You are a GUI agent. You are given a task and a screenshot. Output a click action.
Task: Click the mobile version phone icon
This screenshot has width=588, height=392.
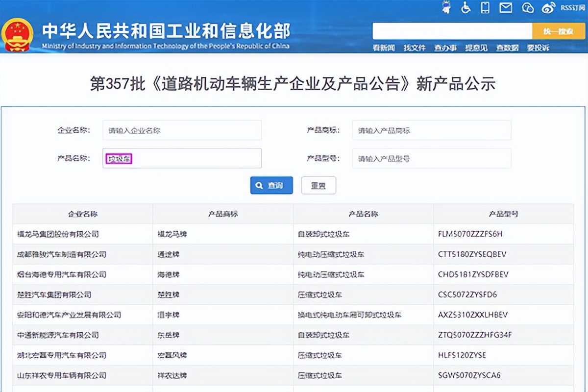[486, 8]
